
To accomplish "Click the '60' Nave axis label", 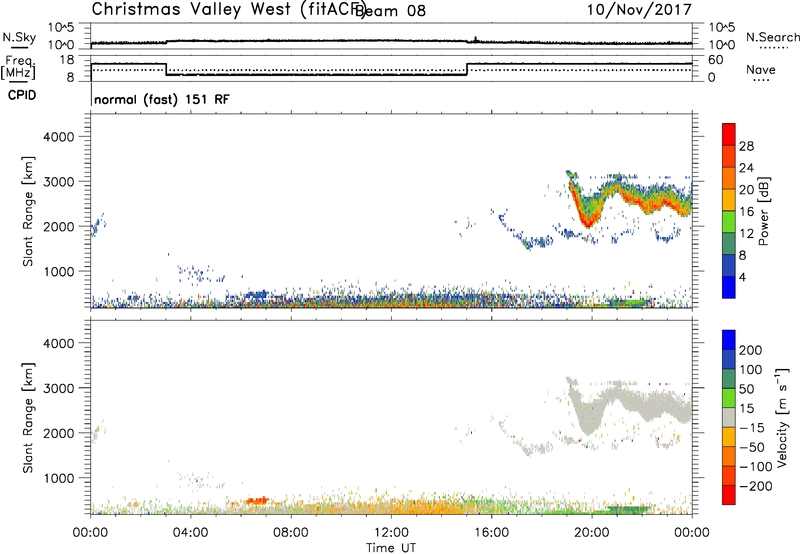I will pos(716,60).
